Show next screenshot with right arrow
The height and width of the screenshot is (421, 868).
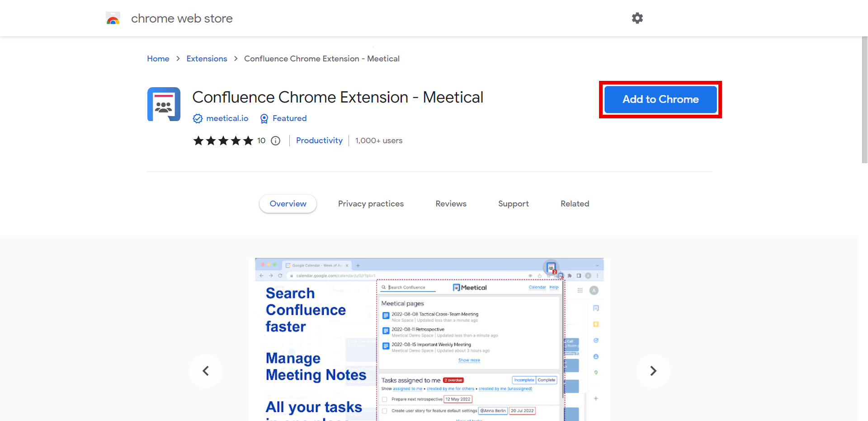pos(653,371)
